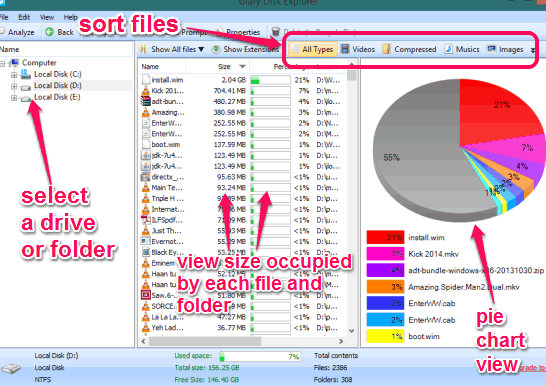Click the install.wim file icon
Image resolution: width=546 pixels, height=386 pixels.
[146, 80]
